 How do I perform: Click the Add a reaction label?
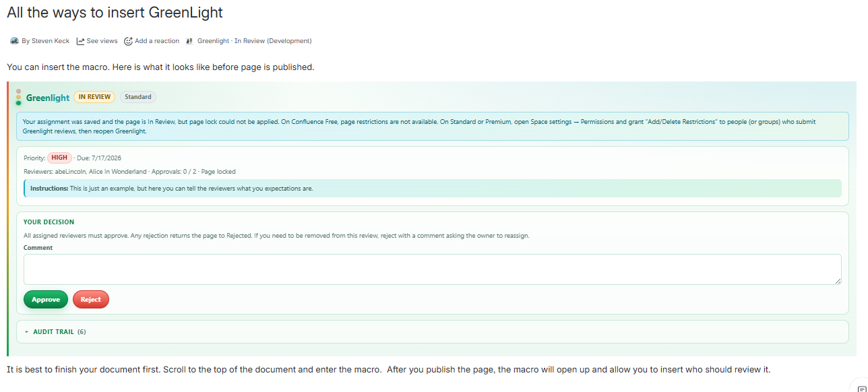click(x=157, y=41)
